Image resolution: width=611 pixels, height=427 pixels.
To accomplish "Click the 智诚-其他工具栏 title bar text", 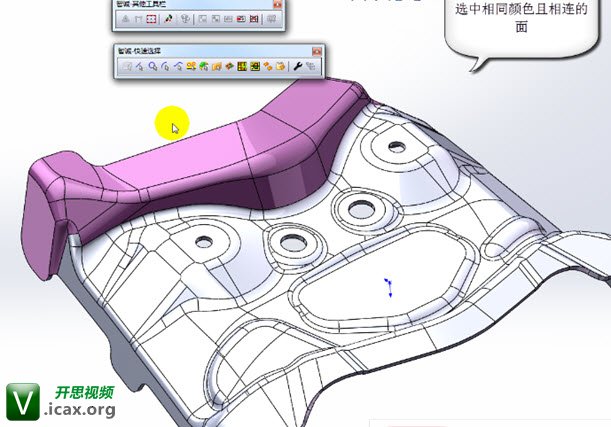I will [141, 4].
